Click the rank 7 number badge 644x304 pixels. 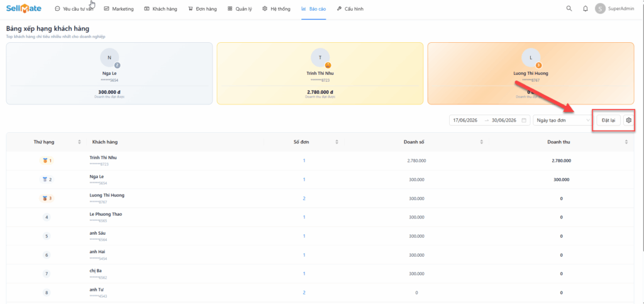click(47, 274)
